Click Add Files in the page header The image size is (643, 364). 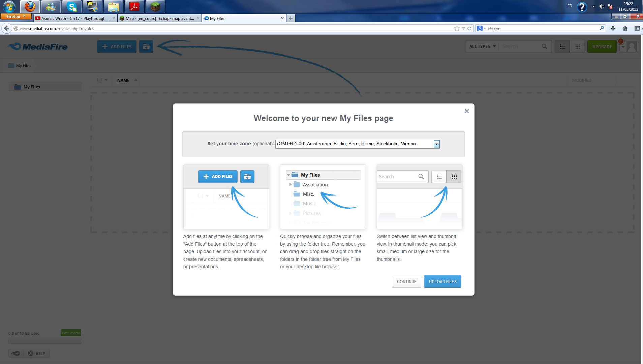[x=117, y=47]
